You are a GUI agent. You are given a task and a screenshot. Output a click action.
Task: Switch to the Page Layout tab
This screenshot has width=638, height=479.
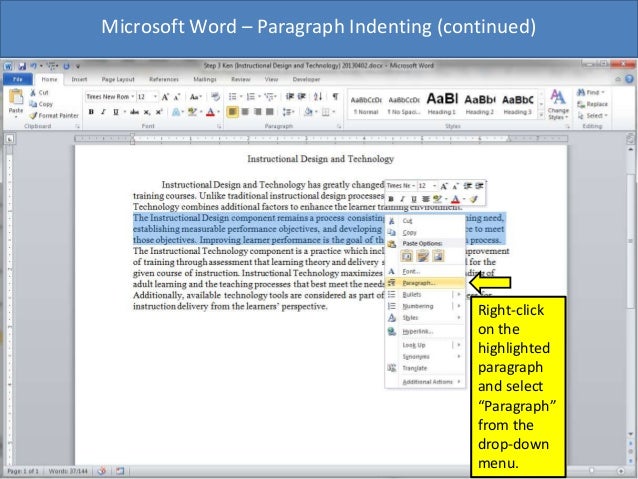[118, 79]
